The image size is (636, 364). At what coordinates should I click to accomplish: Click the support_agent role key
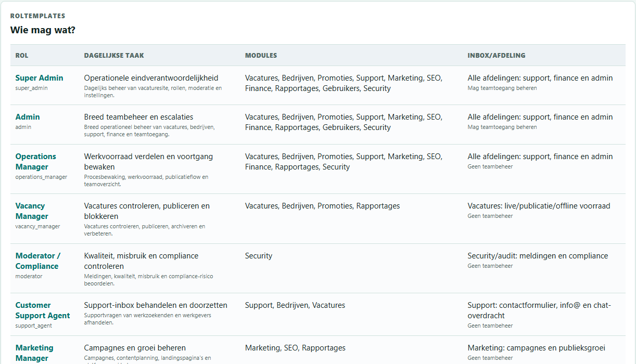pyautogui.click(x=34, y=326)
